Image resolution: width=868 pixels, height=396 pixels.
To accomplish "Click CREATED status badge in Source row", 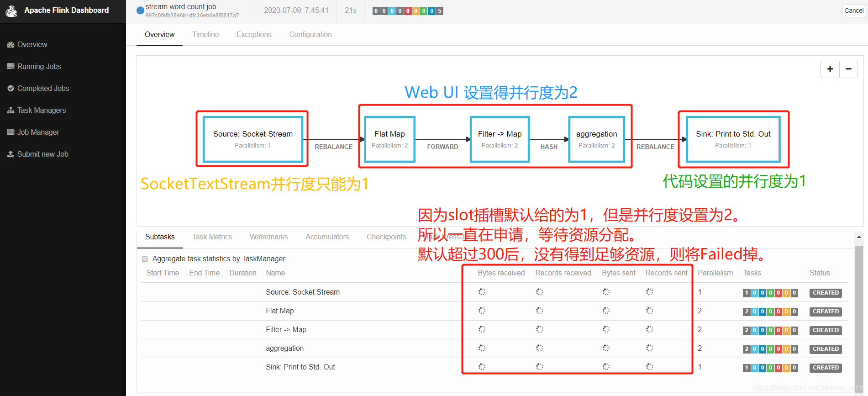I will coord(826,293).
